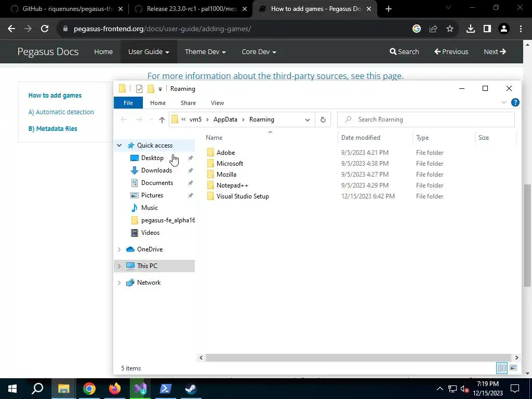This screenshot has width=532, height=399.
Task: Open the View ribbon tab
Action: pos(217,103)
